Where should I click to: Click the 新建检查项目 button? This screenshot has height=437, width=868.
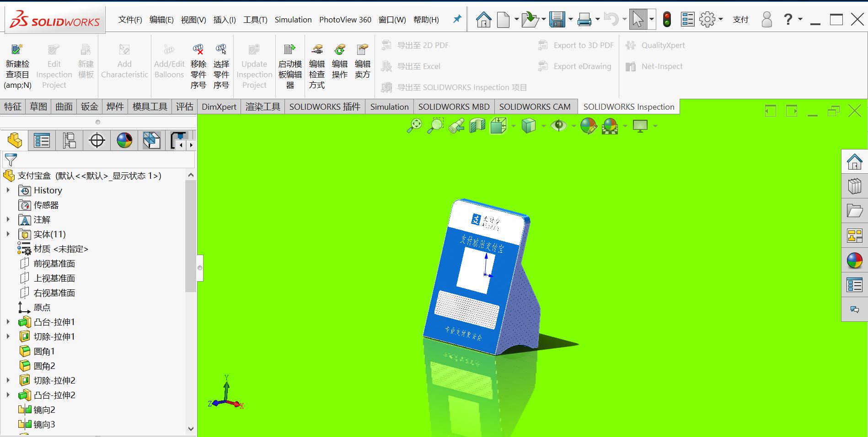tap(17, 66)
